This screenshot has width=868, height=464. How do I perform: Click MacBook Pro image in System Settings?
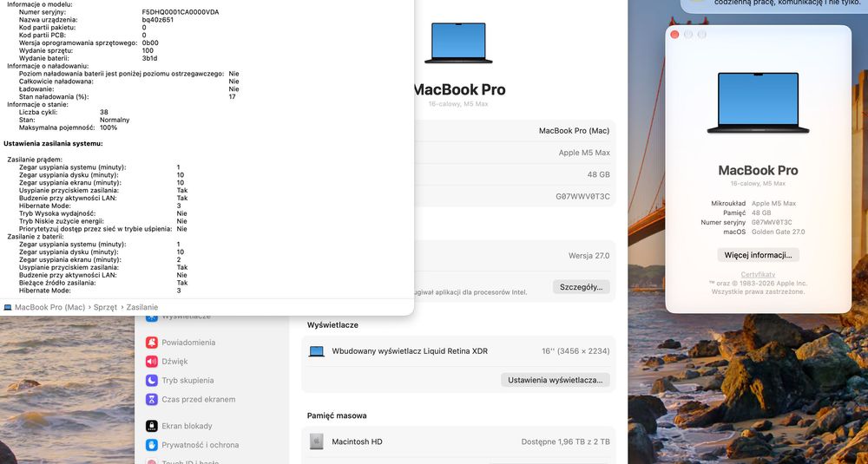coord(458,42)
